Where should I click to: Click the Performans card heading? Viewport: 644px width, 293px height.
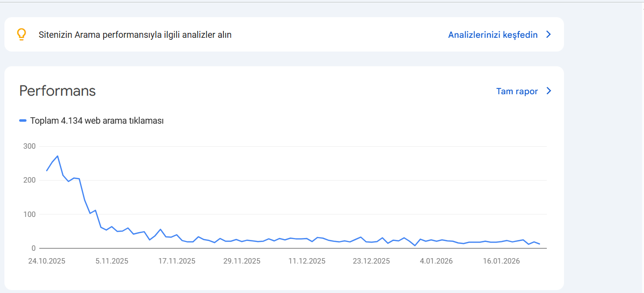pos(57,91)
